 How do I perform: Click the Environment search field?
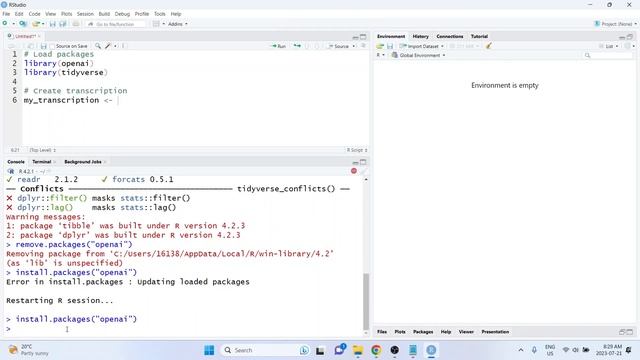[x=607, y=55]
